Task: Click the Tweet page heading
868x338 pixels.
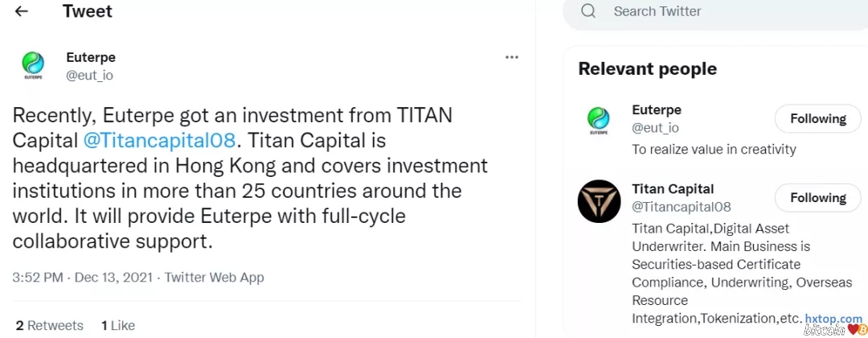Action: (88, 11)
